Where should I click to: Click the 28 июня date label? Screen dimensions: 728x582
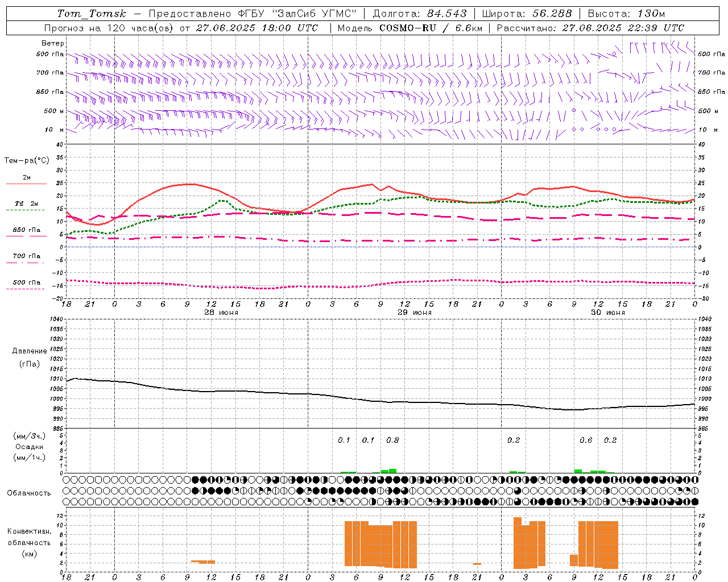point(221,313)
